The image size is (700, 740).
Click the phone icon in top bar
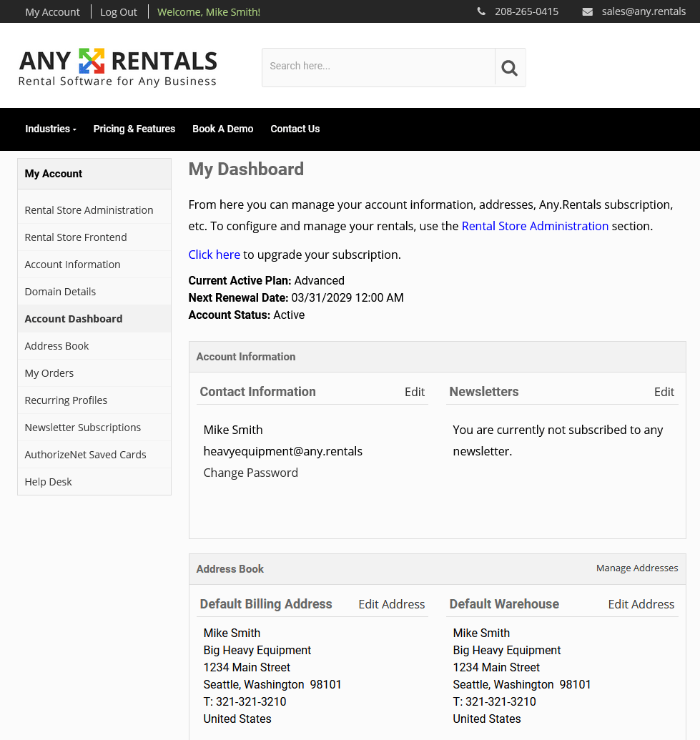tap(481, 11)
